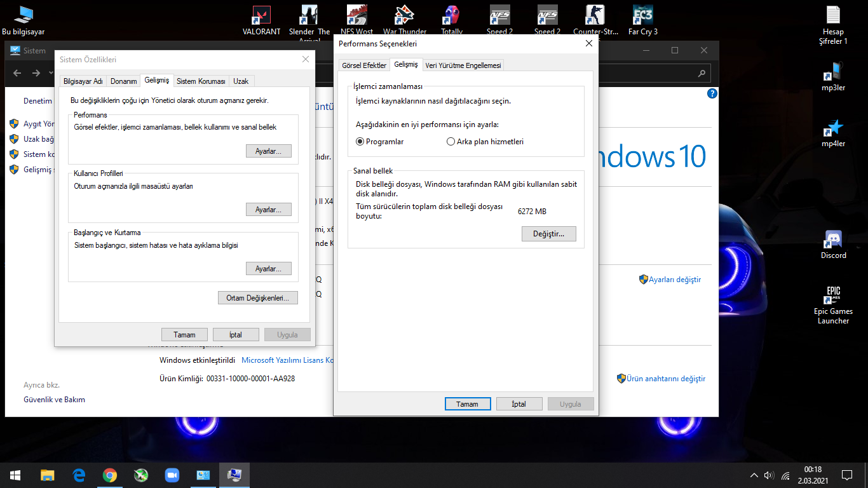Open Zoom from the taskbar

point(172,475)
